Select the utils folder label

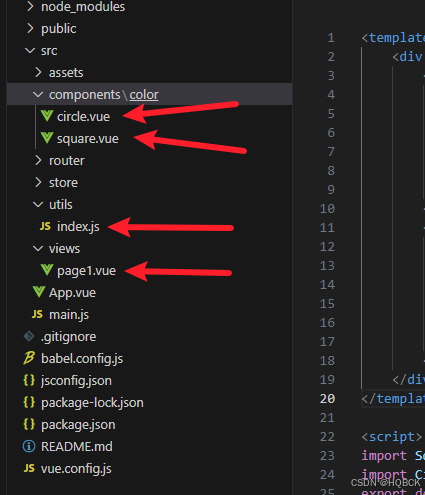tap(61, 205)
